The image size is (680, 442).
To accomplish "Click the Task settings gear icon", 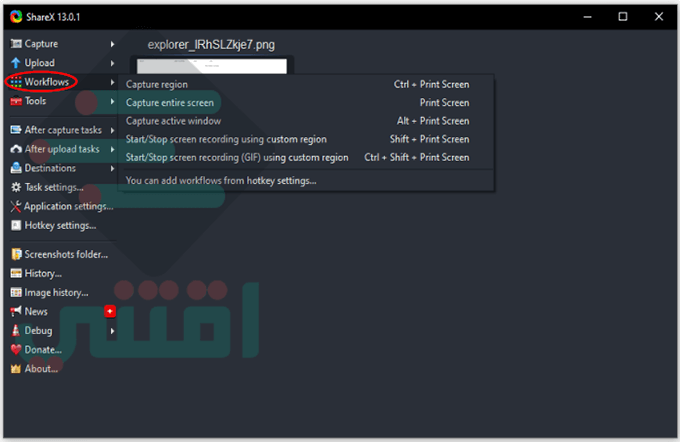I will 16,187.
